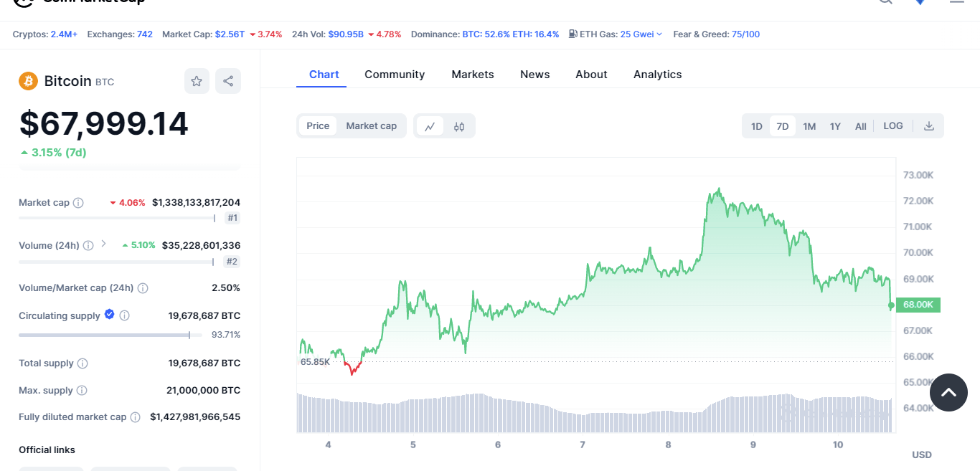
Task: Open the Chart tab
Action: [324, 75]
